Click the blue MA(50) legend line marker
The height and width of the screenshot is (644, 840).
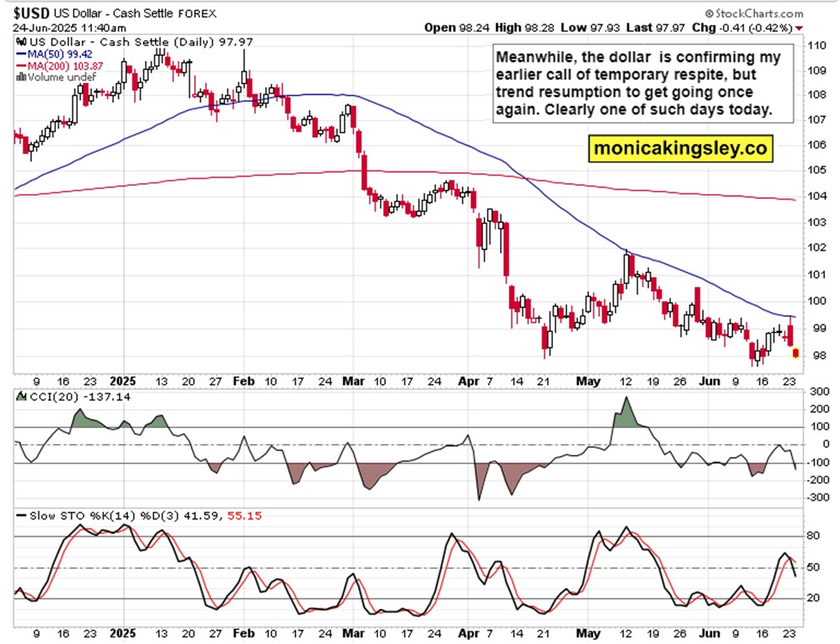click(x=22, y=54)
